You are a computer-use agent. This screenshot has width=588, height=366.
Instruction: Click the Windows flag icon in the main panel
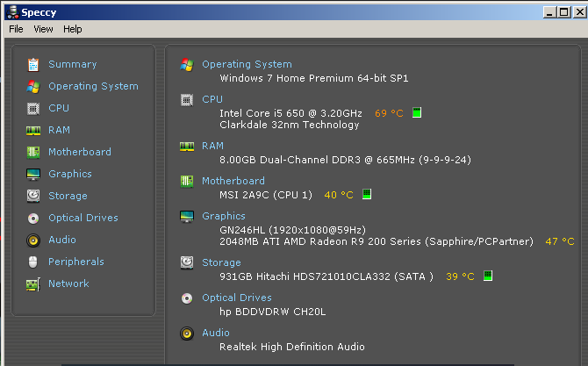point(187,65)
